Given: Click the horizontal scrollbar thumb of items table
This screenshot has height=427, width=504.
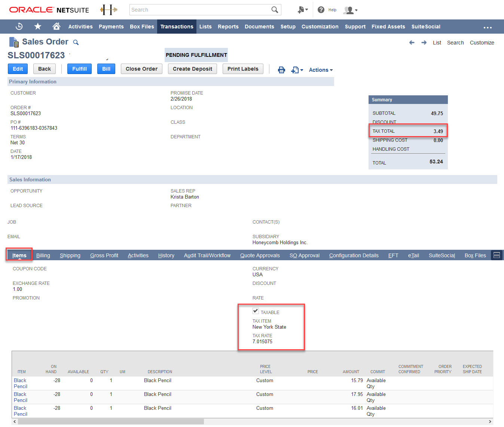Looking at the screenshot, I should pyautogui.click(x=111, y=422).
